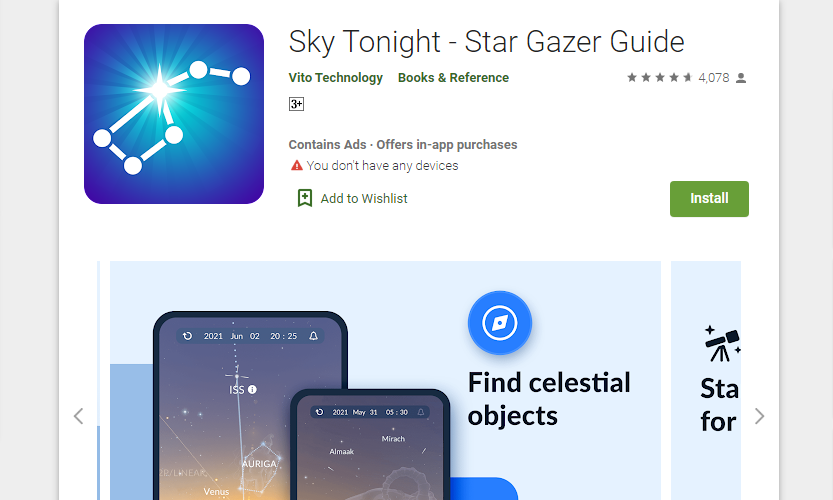This screenshot has height=500, width=833.
Task: Click the 4,078 ratings count
Action: (713, 78)
